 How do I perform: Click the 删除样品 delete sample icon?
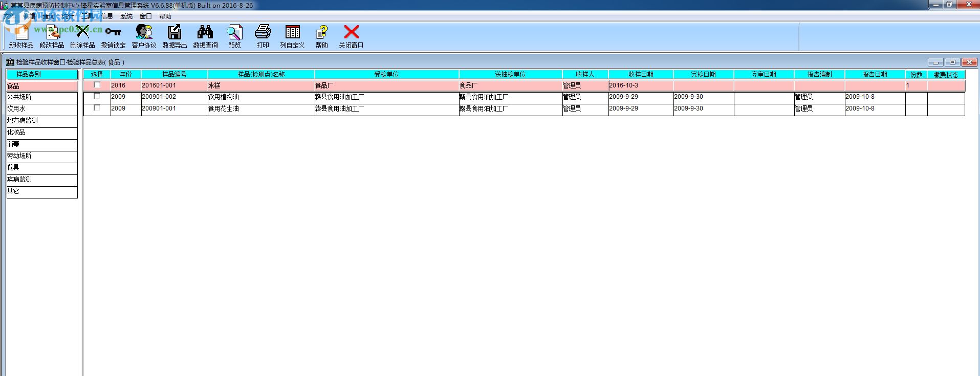(x=82, y=33)
